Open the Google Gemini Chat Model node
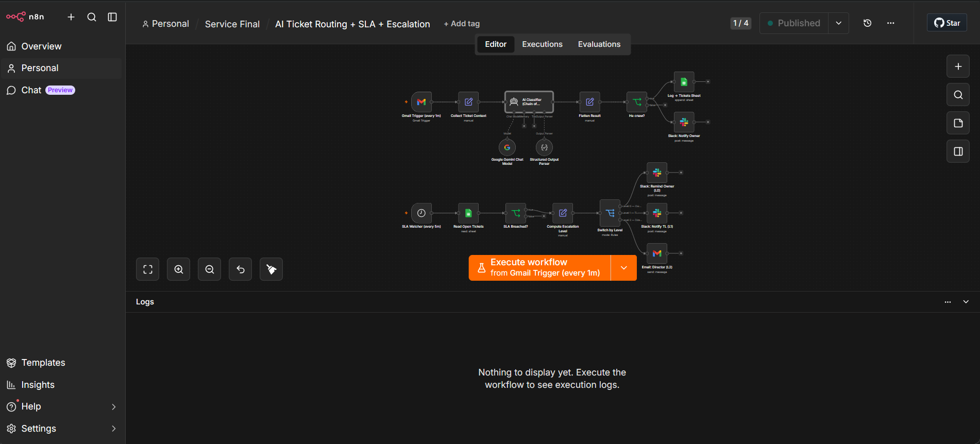 point(507,147)
